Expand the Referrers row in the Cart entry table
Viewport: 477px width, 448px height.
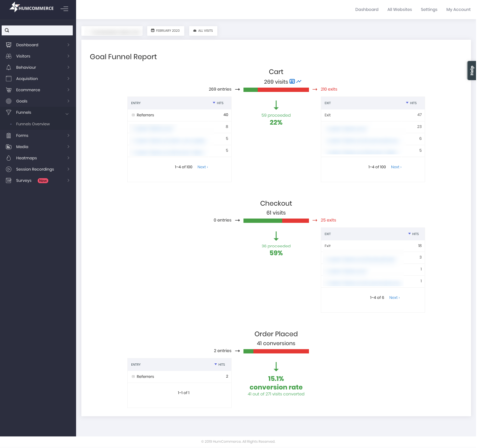click(133, 115)
